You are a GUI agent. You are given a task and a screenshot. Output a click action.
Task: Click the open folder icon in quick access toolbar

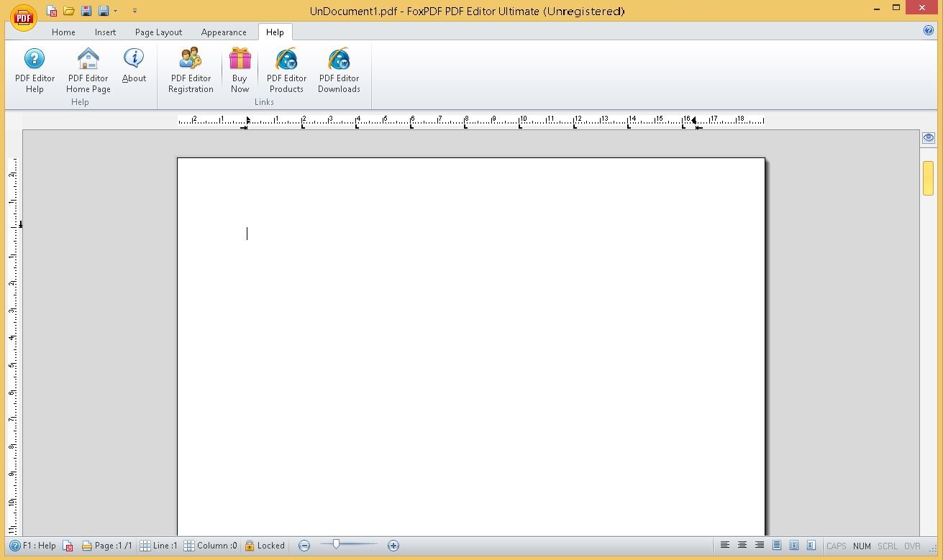69,11
